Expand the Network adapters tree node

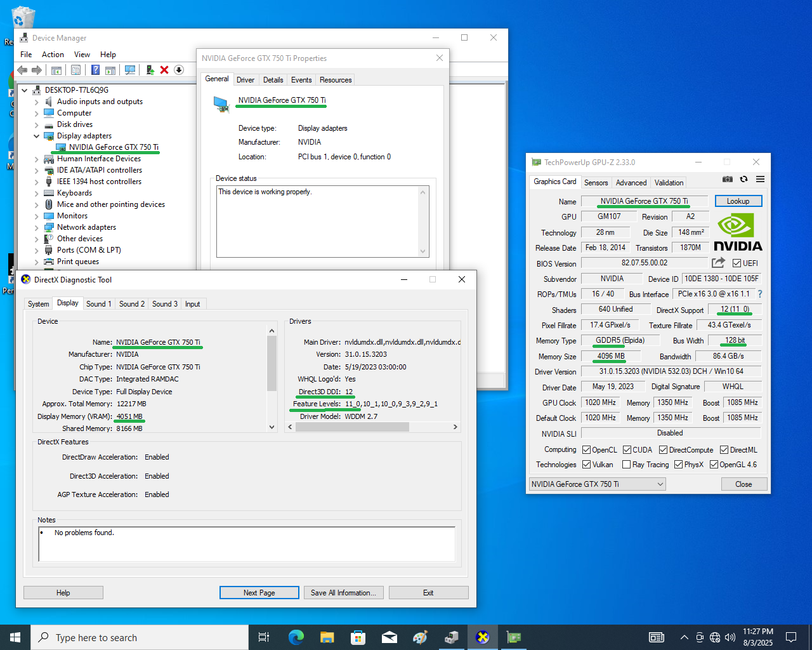pyautogui.click(x=36, y=227)
